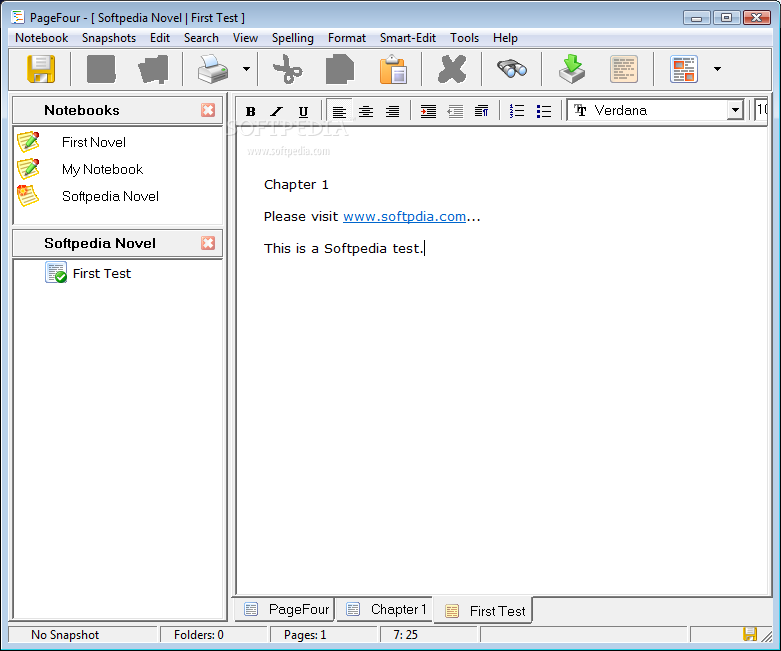Open the Snapshots menu
Viewport: 781px width, 651px height.
point(109,38)
